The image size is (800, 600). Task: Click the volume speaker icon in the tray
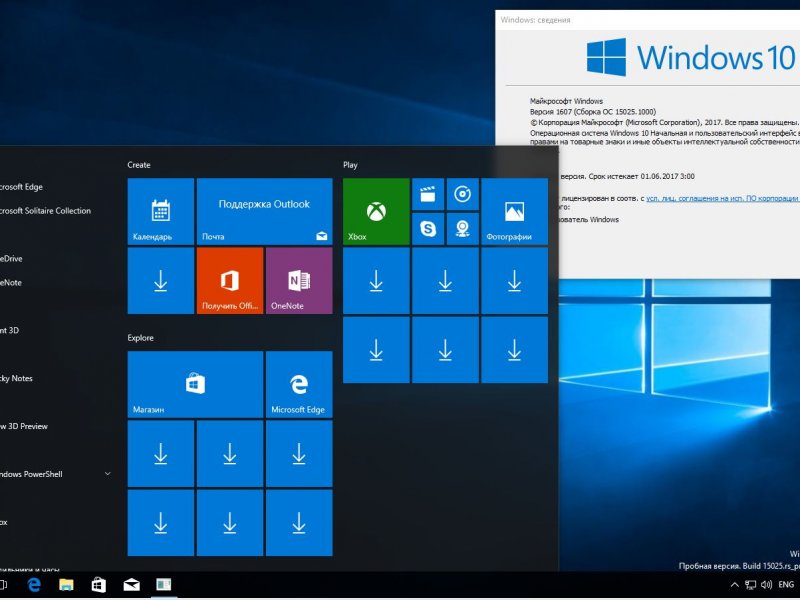click(x=766, y=585)
